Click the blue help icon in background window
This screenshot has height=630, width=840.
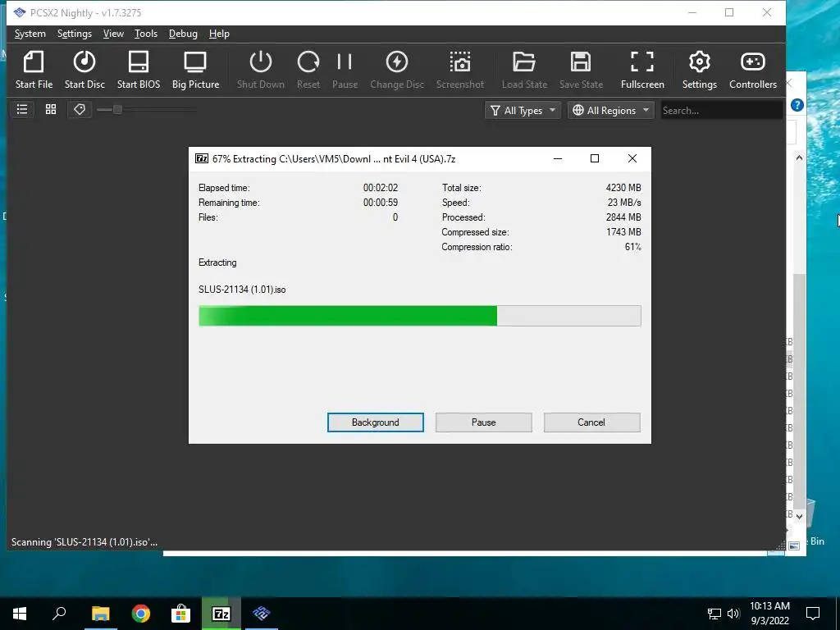click(x=797, y=105)
